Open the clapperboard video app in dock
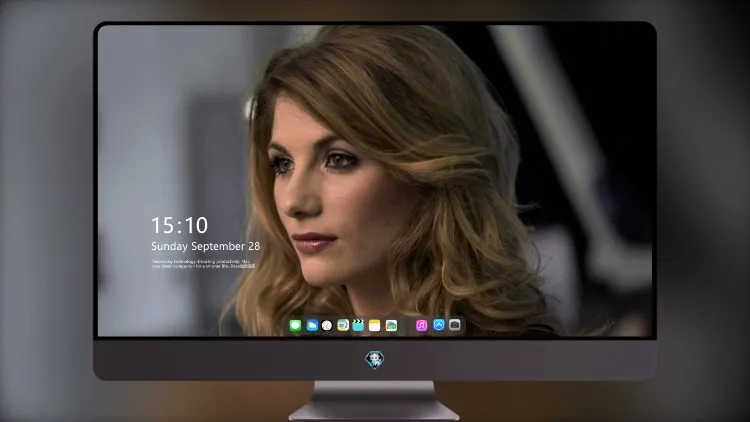Screen dimensions: 750x422 358,326
